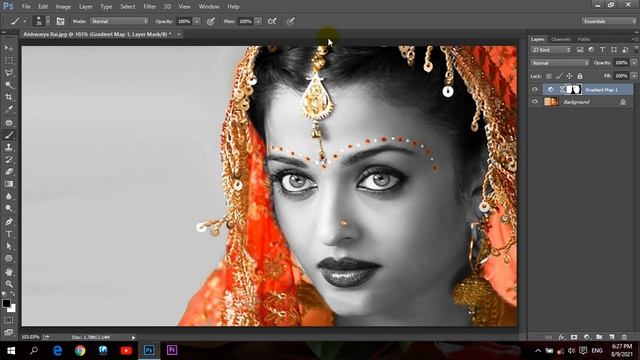Select the Crop tool

(9, 97)
